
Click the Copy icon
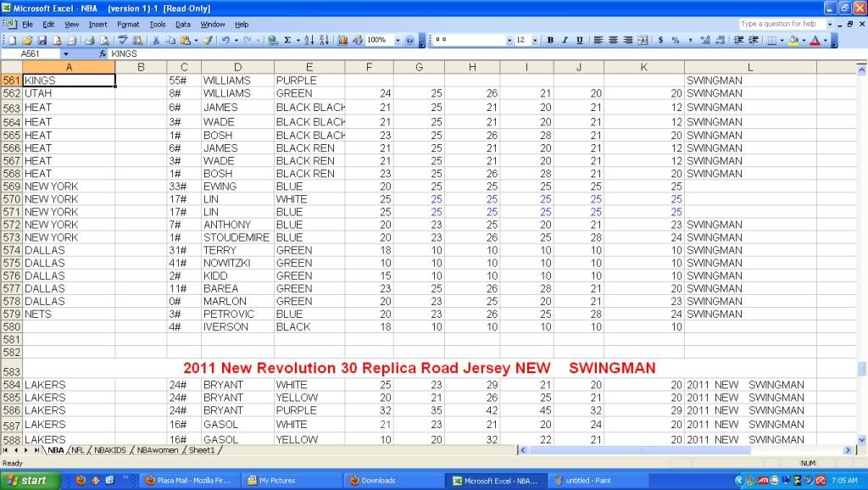(x=170, y=41)
